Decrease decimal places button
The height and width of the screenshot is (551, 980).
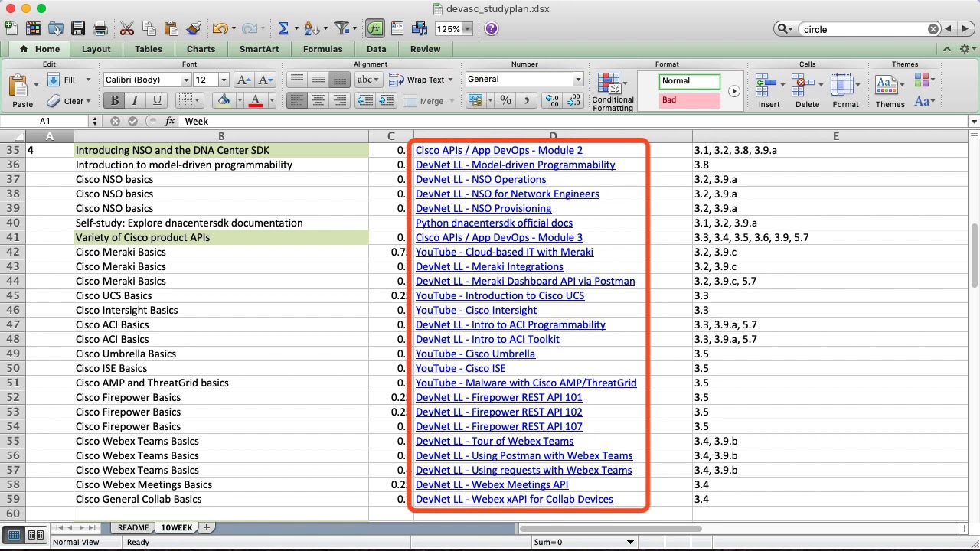(x=573, y=100)
